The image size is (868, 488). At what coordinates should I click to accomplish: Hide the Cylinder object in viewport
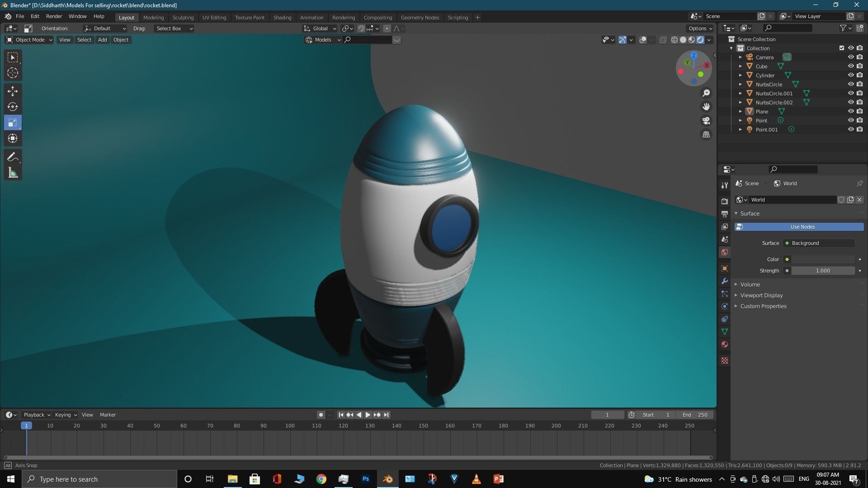pos(850,75)
